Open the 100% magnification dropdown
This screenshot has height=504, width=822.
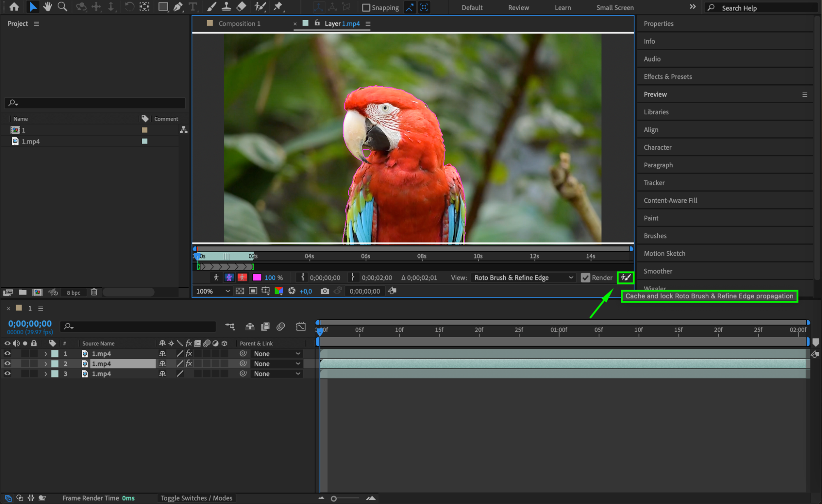click(x=213, y=291)
